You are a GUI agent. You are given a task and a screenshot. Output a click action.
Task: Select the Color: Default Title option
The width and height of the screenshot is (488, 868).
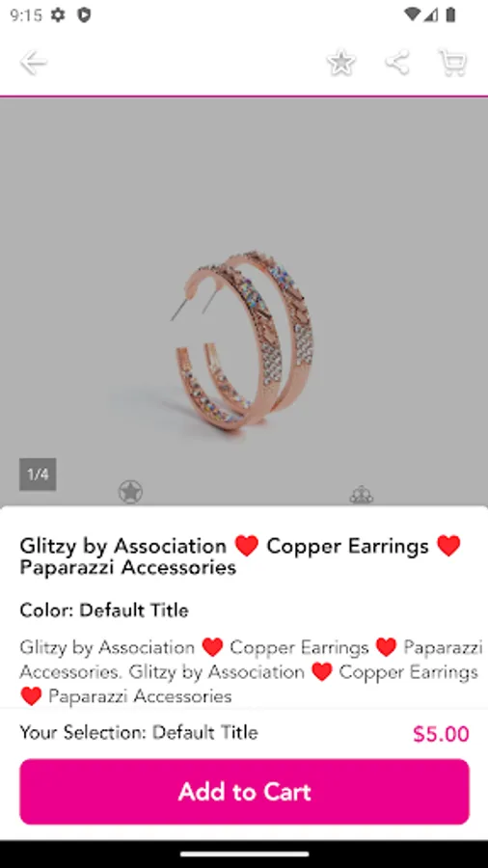click(x=104, y=610)
